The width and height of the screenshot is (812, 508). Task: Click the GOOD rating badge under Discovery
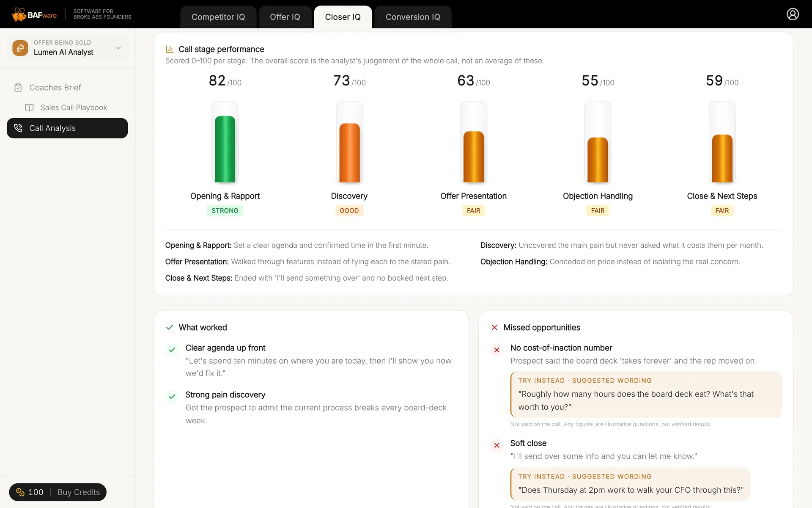coord(349,210)
